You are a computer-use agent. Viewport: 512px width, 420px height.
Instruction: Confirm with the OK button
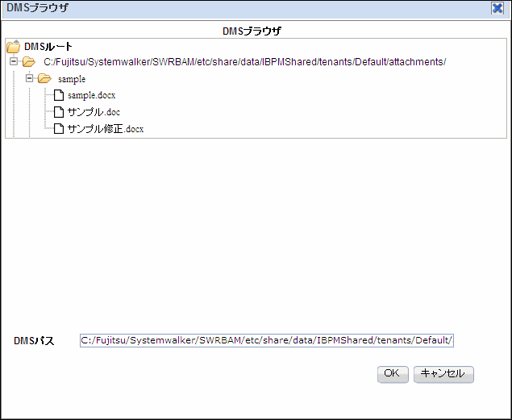pos(393,374)
